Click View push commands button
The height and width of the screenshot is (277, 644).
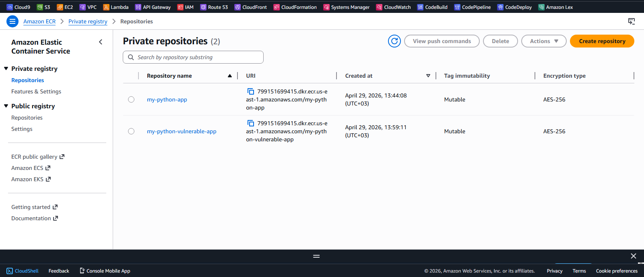[442, 41]
